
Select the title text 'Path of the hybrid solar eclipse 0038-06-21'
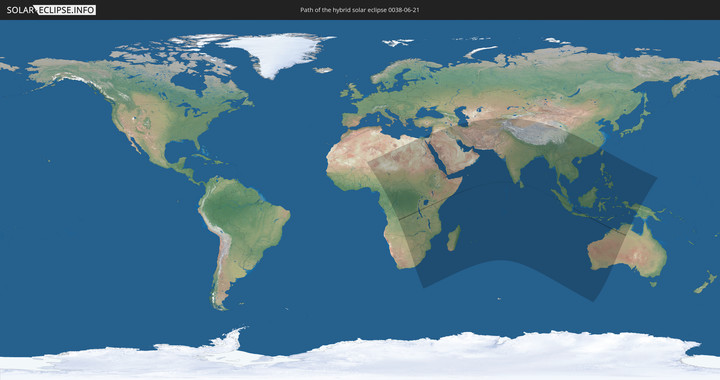(x=360, y=10)
